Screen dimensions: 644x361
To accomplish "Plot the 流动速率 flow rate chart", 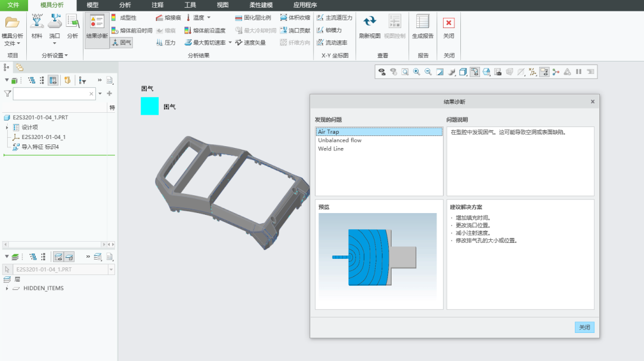I will [332, 42].
